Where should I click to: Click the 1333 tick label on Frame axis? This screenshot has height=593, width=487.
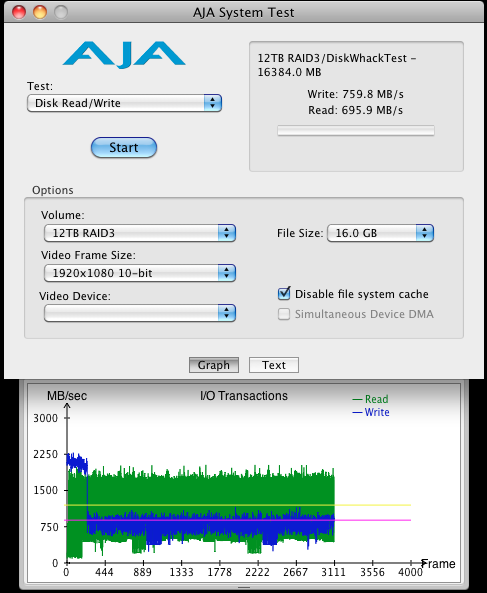coord(181,573)
